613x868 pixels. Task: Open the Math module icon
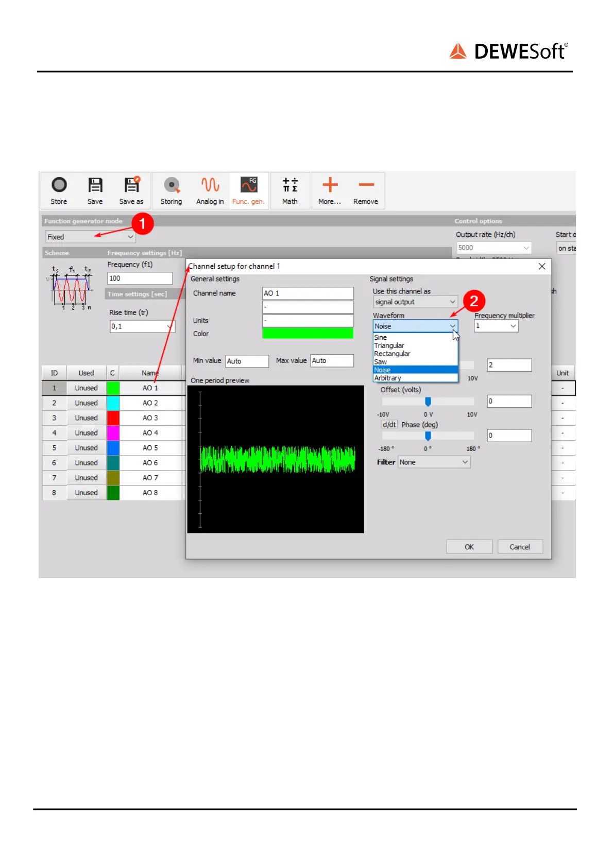click(290, 185)
